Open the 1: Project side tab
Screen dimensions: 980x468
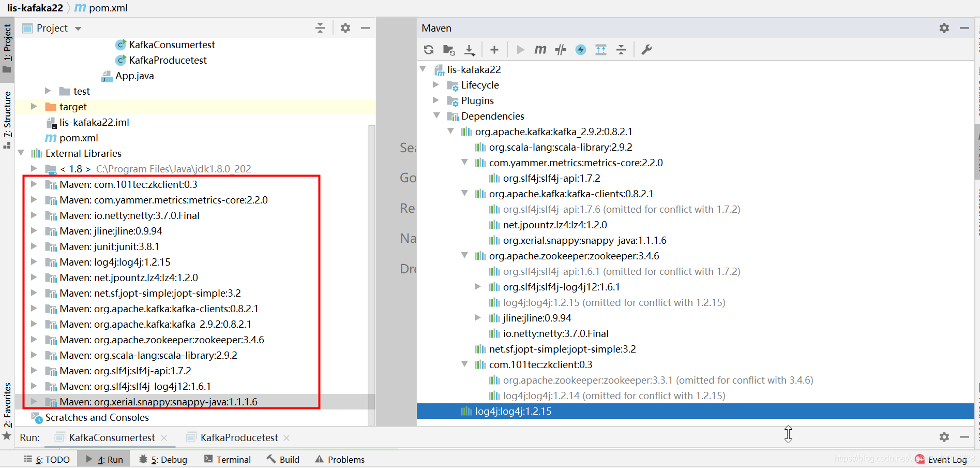pos(7,49)
